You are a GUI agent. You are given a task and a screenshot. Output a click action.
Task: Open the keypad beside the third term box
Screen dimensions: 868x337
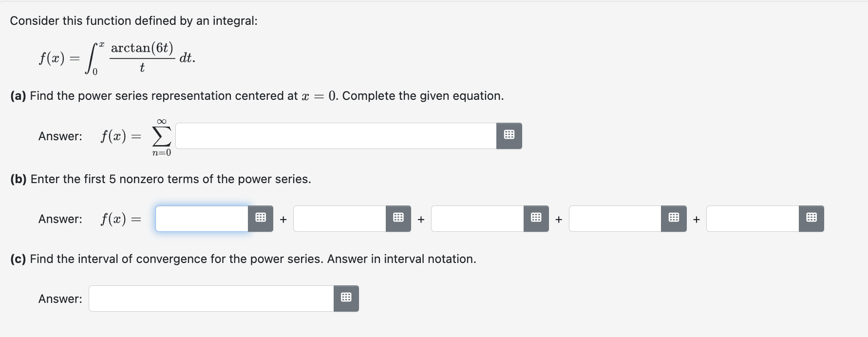[536, 218]
